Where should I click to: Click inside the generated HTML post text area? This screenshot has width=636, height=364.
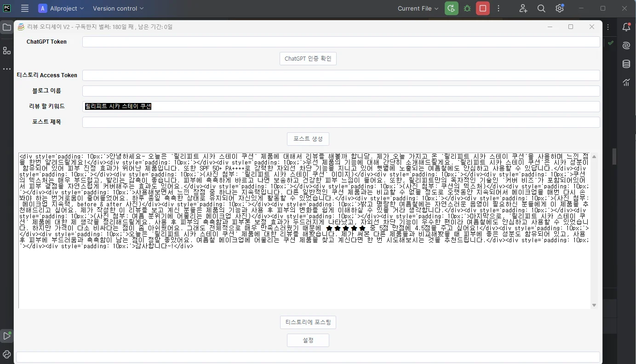[x=304, y=231]
